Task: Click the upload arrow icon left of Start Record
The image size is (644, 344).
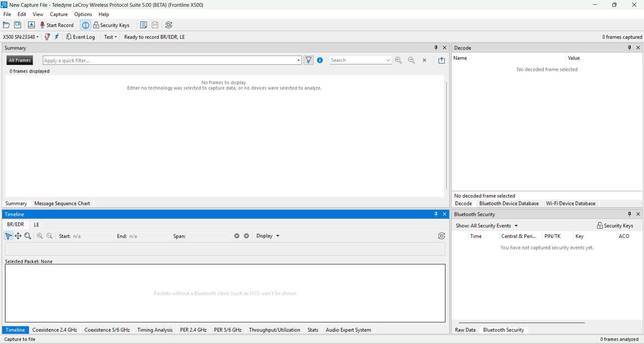Action: (31, 25)
